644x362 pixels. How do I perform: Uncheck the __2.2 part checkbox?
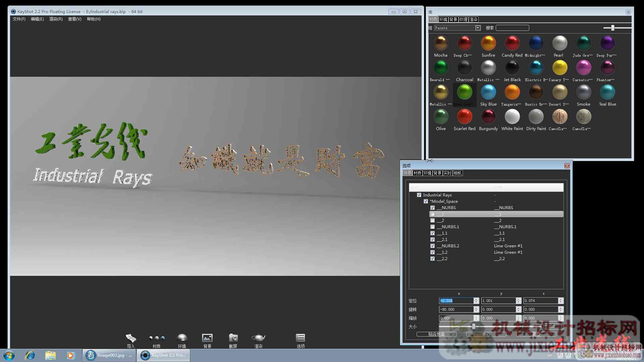[432, 259]
